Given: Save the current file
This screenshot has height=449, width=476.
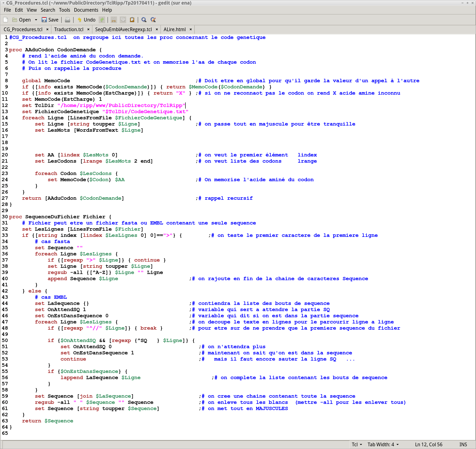Looking at the screenshot, I should 50,20.
